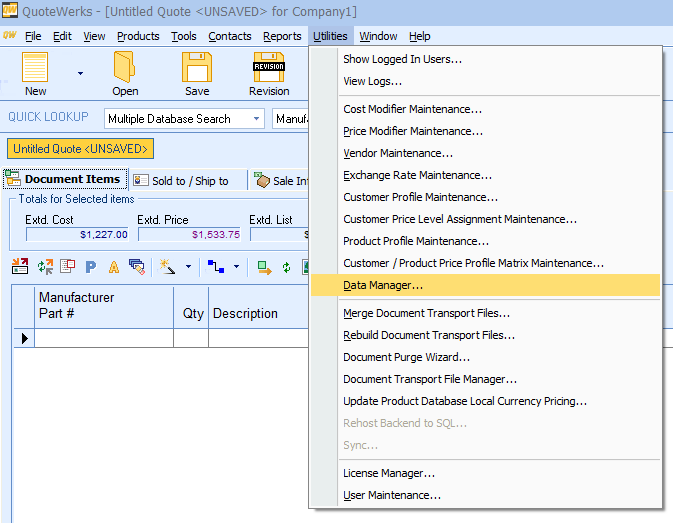Click the blue P price icon

(x=91, y=267)
